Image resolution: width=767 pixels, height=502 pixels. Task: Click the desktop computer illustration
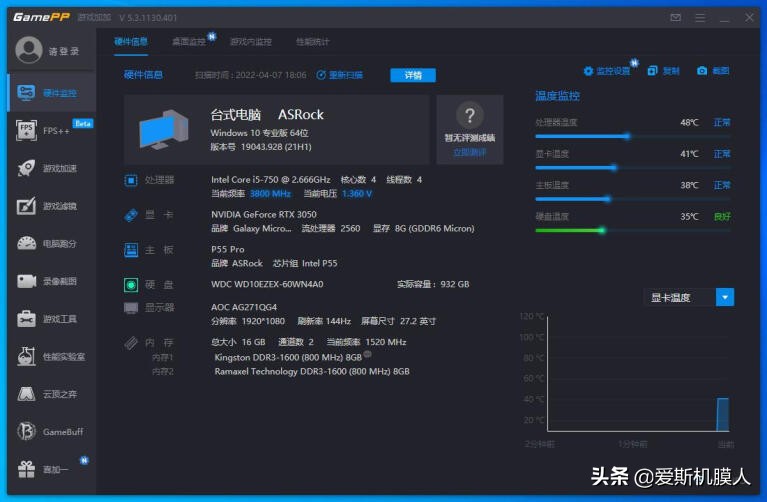click(x=164, y=130)
